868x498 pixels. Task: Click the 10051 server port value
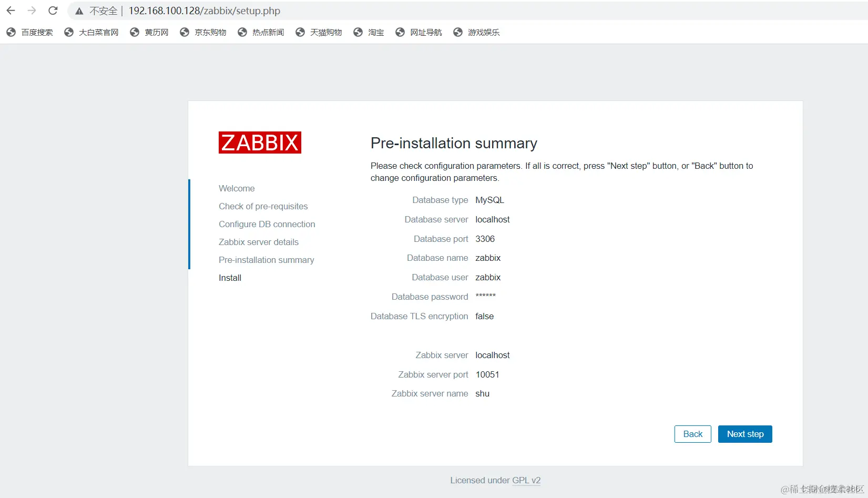pos(487,374)
